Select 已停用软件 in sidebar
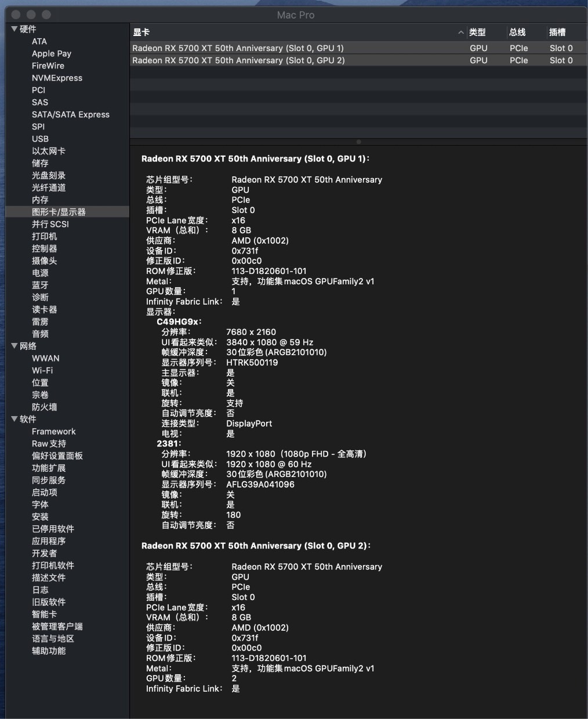The height and width of the screenshot is (719, 588). coord(53,529)
